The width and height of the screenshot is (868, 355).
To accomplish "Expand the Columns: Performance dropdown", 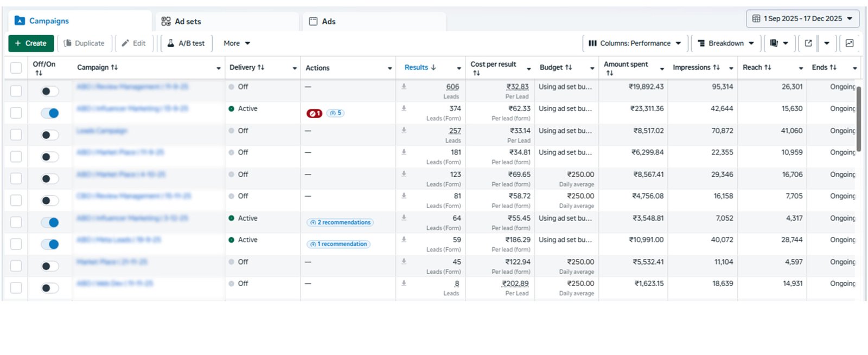I will [x=635, y=43].
